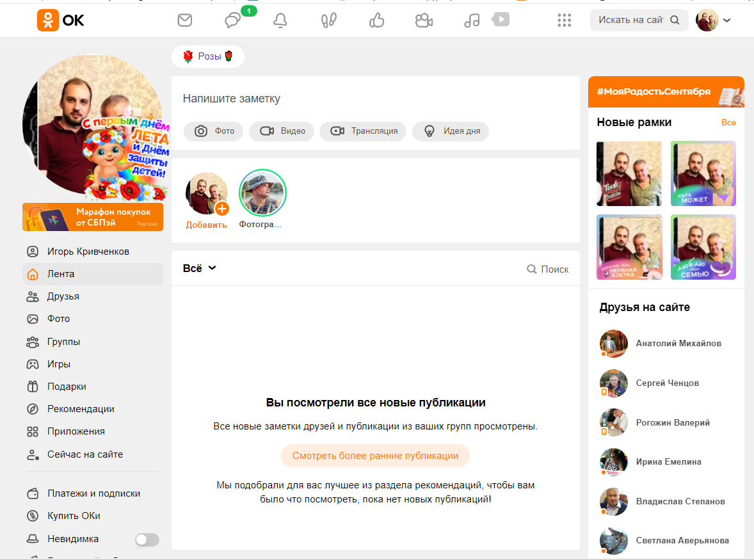Open guests footprints icon
This screenshot has width=754, height=560.
(328, 20)
